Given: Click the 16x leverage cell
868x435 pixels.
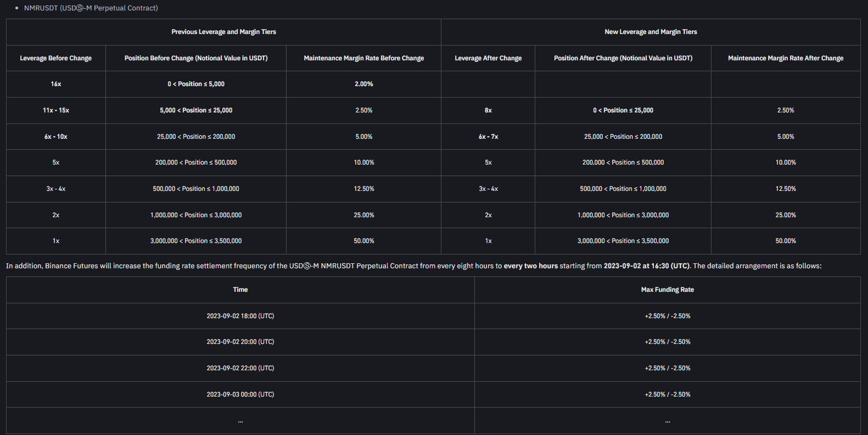Looking at the screenshot, I should (x=55, y=84).
